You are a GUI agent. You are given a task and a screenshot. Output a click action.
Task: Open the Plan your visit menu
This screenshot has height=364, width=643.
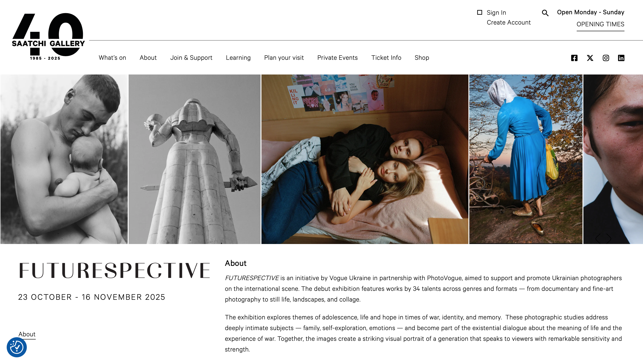click(284, 58)
